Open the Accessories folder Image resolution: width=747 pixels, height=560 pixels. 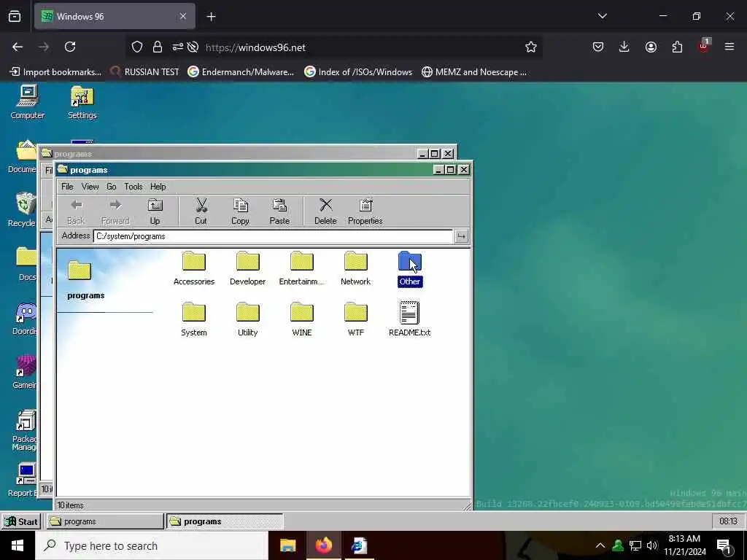click(x=194, y=268)
